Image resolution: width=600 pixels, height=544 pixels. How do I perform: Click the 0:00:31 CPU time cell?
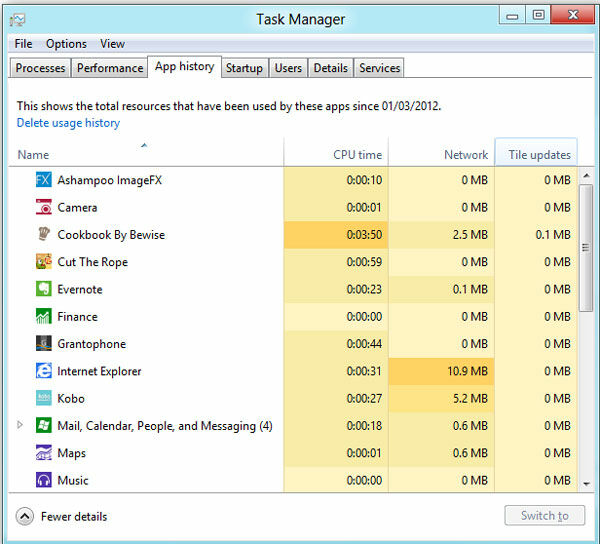point(336,371)
